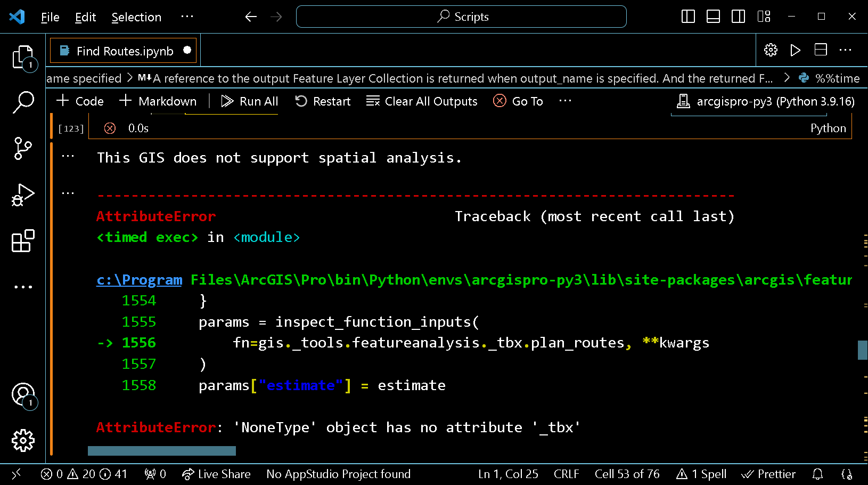The height and width of the screenshot is (485, 868).
Task: Open the c:\Program file path link
Action: pyautogui.click(x=139, y=280)
